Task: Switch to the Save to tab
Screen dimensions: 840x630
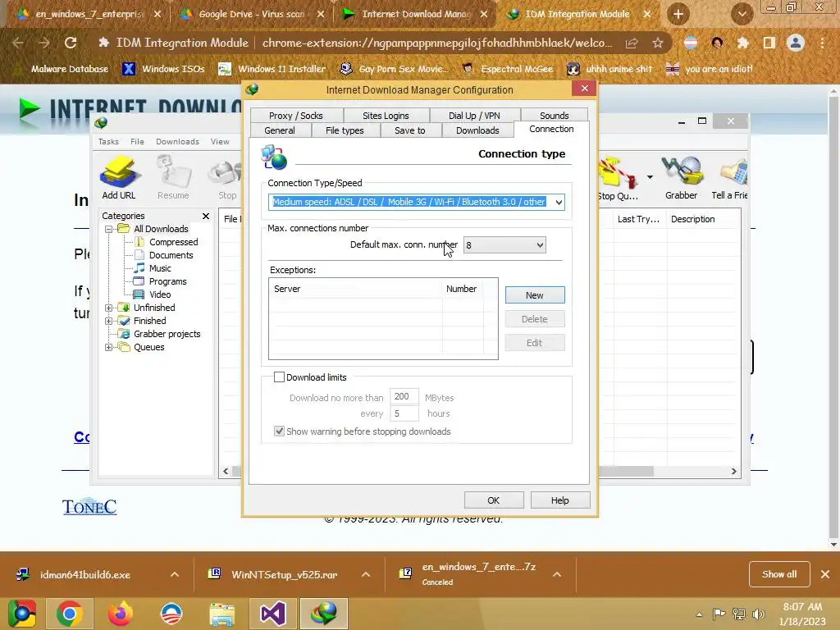Action: tap(410, 130)
